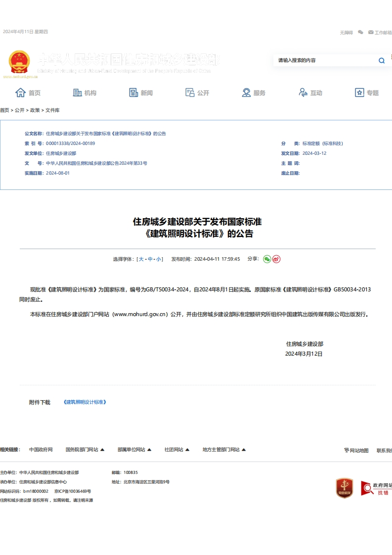Expand the ministry-affiliated units websites dropdown

point(134,450)
